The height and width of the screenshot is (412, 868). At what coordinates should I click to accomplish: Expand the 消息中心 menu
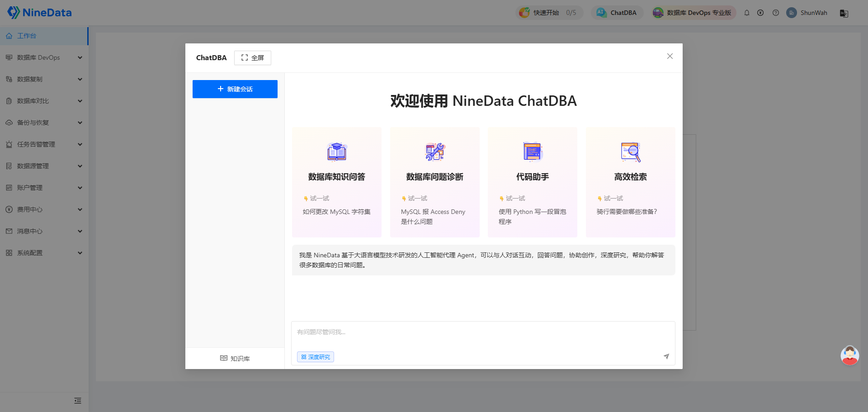(44, 231)
